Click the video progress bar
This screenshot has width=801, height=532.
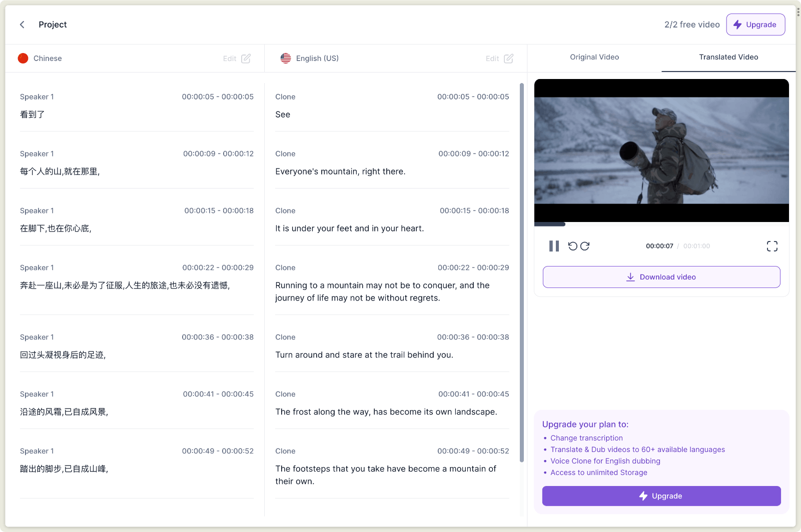[661, 224]
